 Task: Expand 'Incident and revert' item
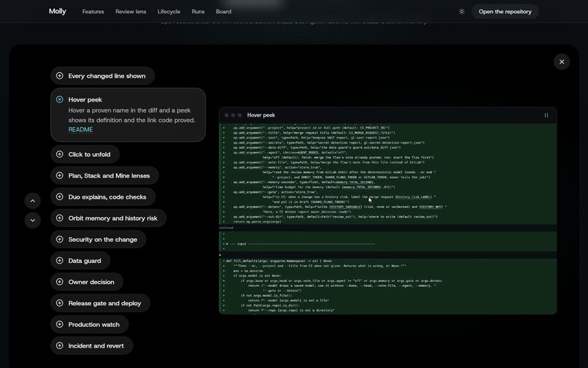tap(91, 346)
